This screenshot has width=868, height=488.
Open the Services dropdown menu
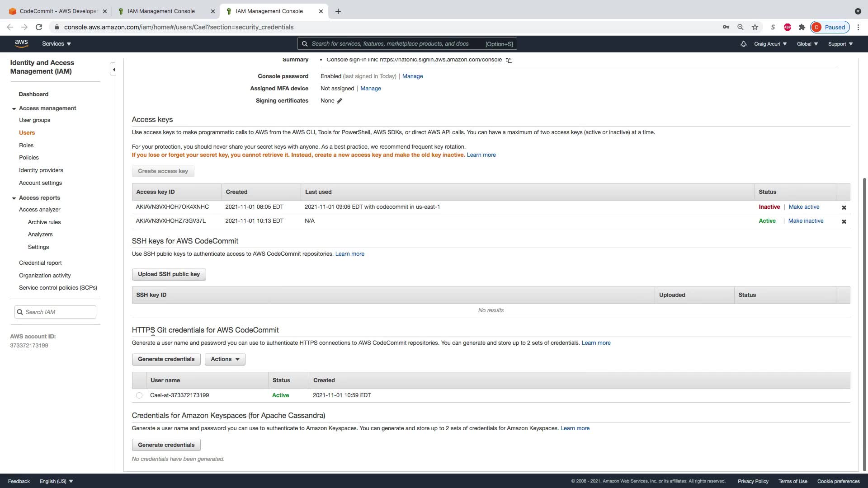click(57, 44)
